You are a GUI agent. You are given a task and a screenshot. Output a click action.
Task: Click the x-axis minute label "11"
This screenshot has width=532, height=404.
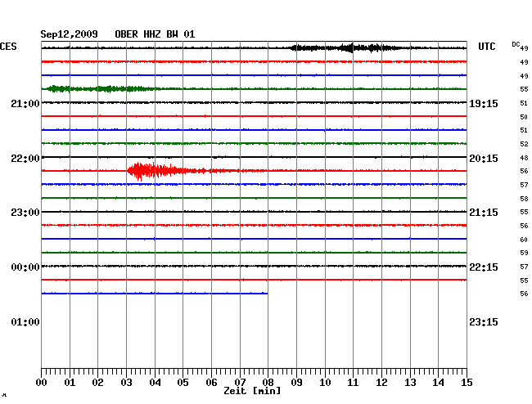353,383
